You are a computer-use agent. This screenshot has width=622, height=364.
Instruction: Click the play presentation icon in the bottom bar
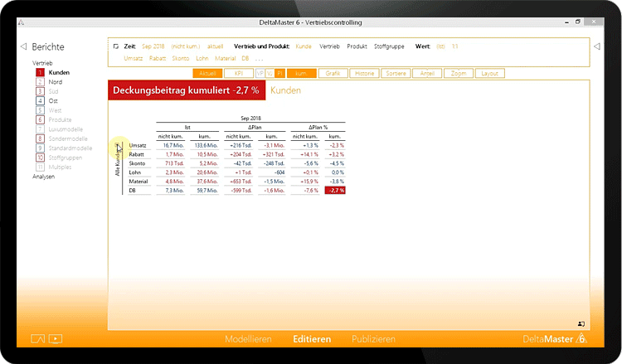point(56,339)
